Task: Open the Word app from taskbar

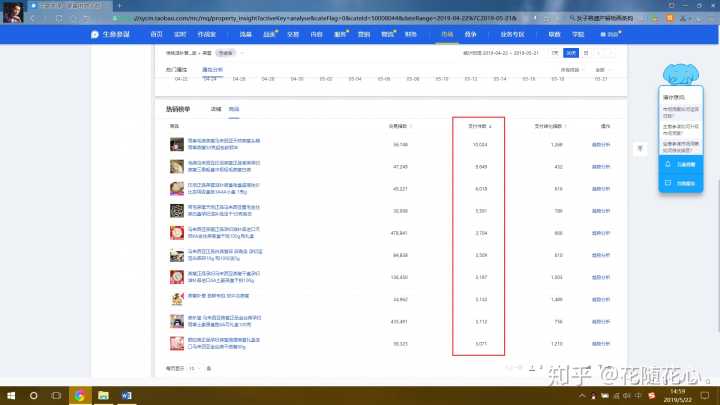Action: tap(126, 396)
